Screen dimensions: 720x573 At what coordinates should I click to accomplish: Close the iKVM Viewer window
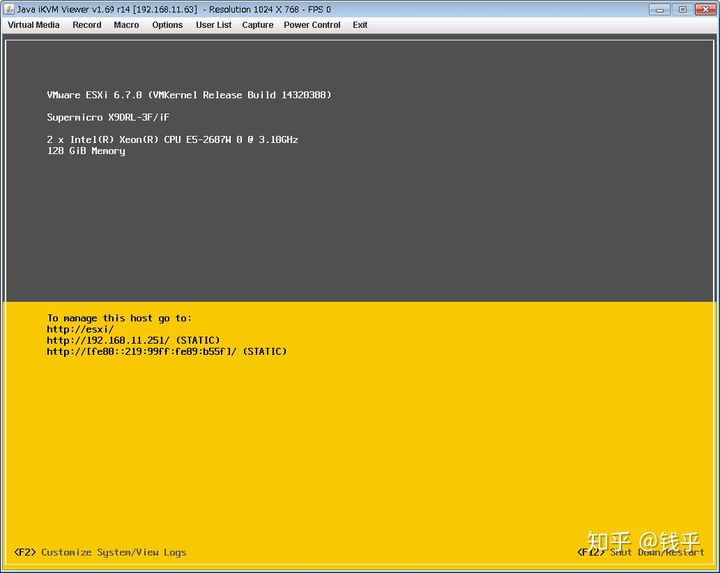point(706,9)
